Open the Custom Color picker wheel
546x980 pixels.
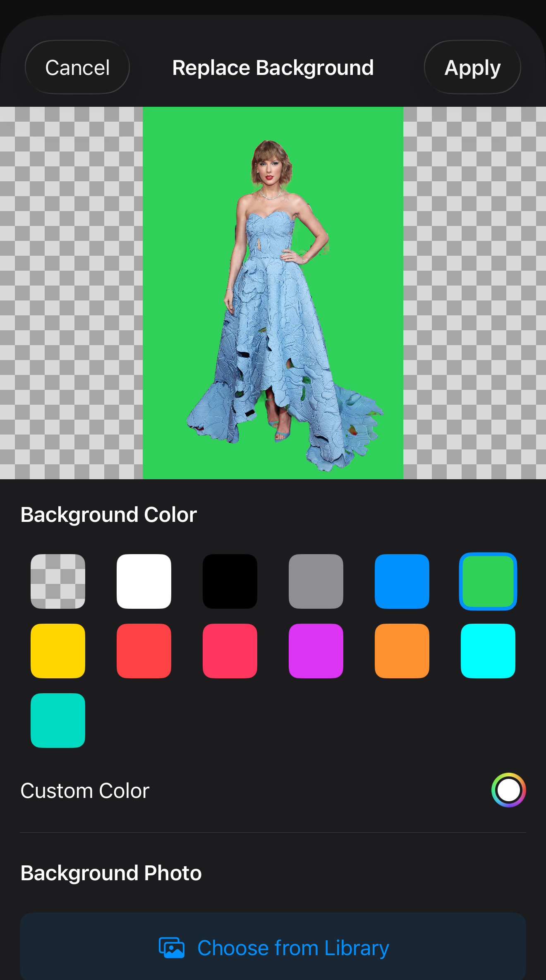pos(508,790)
